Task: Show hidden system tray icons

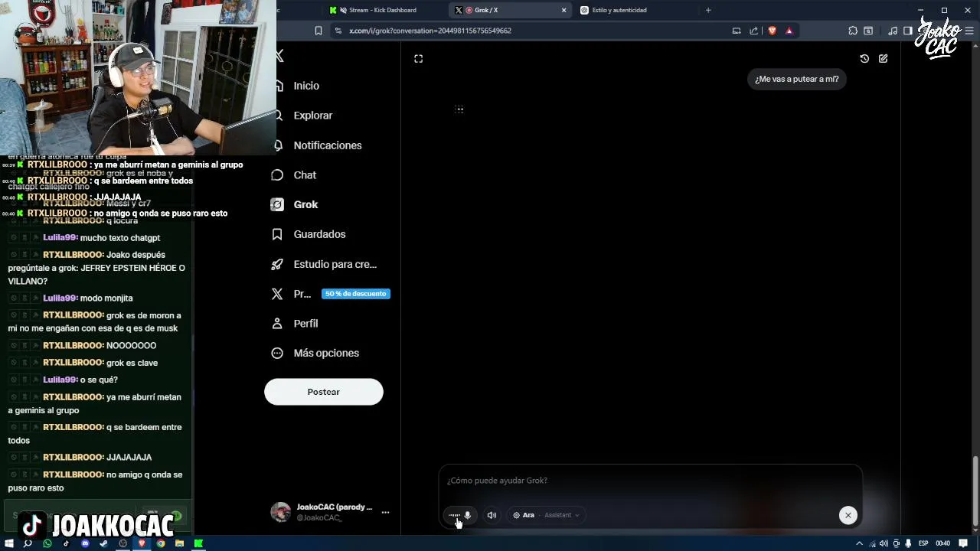Action: tap(859, 543)
